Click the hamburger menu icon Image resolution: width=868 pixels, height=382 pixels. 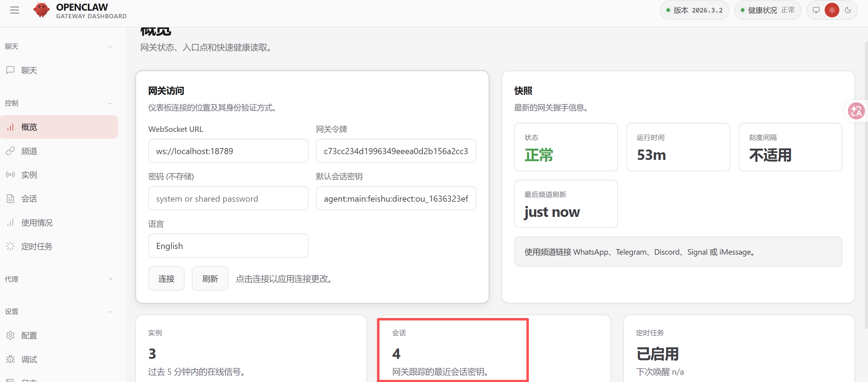[15, 10]
